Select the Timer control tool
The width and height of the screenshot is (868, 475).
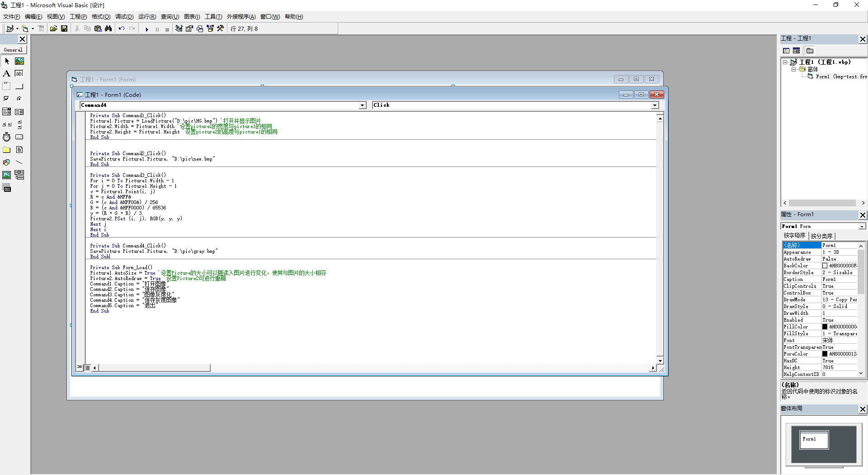[7, 137]
